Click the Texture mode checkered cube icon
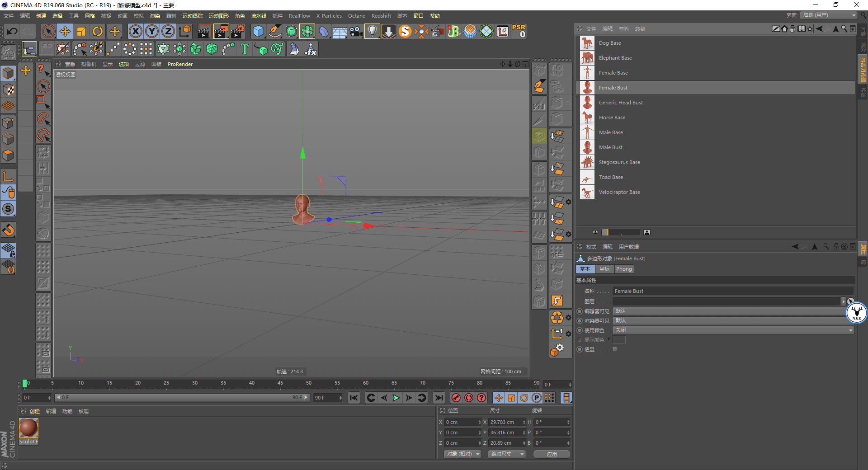Viewport: 868px width, 470px height. [9, 89]
